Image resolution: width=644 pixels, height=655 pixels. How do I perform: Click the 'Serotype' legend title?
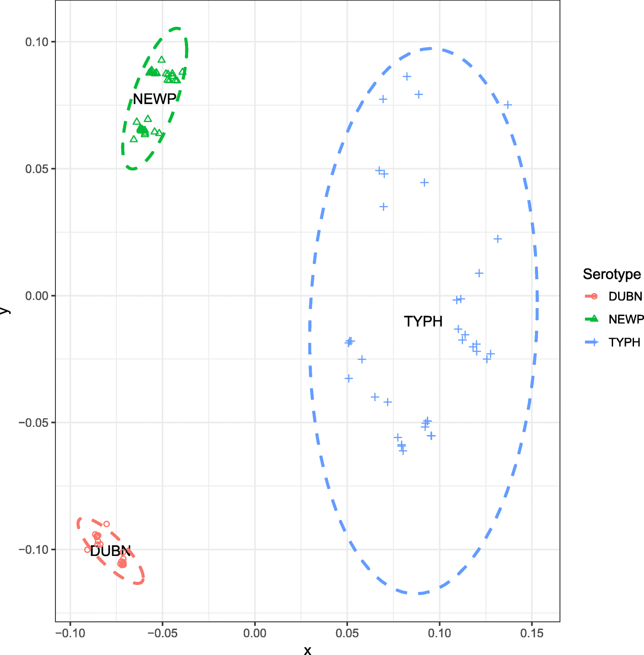tap(612, 274)
